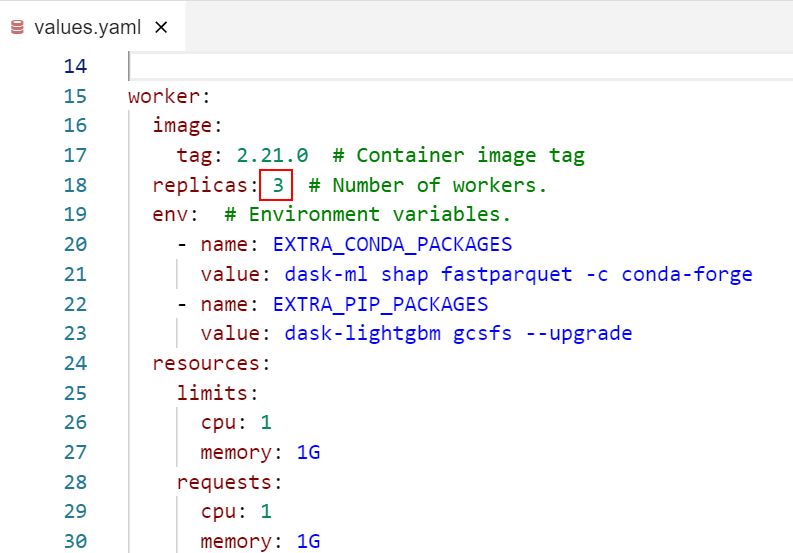Click the 'Environment variables' comment

click(367, 215)
